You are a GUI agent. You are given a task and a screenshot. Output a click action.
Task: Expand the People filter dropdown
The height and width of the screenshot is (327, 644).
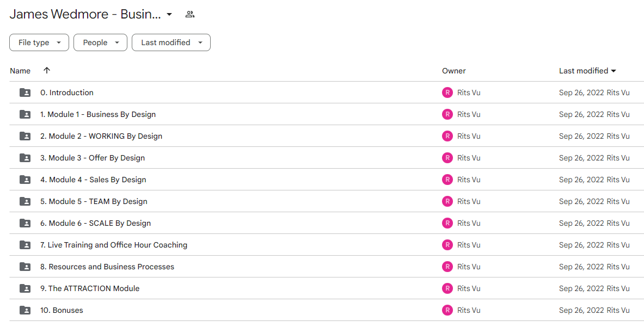(101, 42)
